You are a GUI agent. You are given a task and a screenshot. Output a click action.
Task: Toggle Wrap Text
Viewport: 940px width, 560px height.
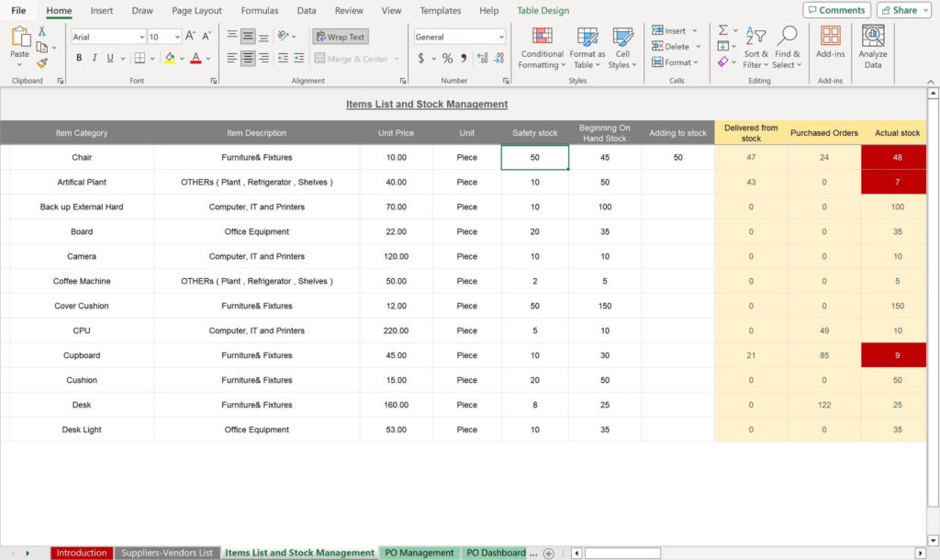coord(341,37)
